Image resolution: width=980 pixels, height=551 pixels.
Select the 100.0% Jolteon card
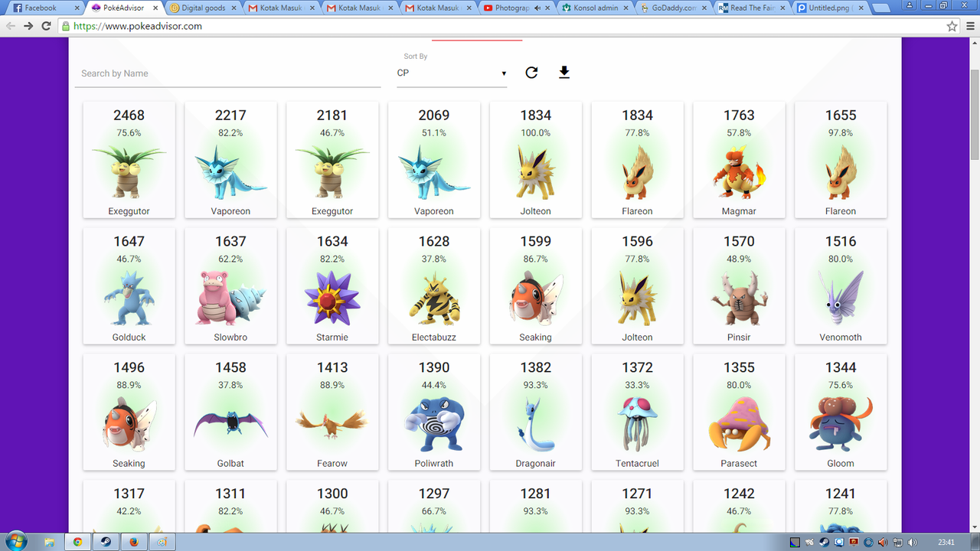535,160
